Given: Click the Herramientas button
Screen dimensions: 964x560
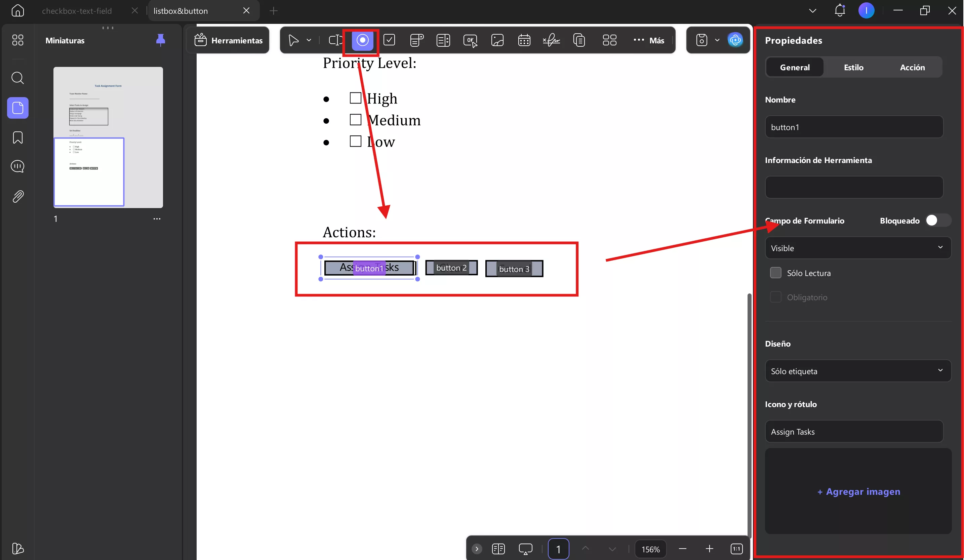Looking at the screenshot, I should tap(228, 40).
